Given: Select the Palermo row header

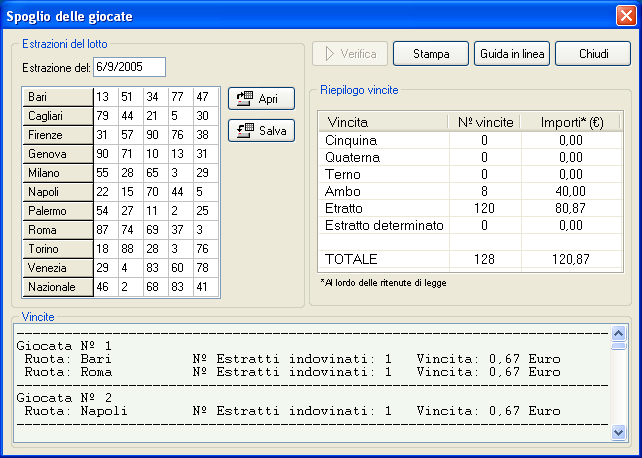Looking at the screenshot, I should tap(58, 211).
